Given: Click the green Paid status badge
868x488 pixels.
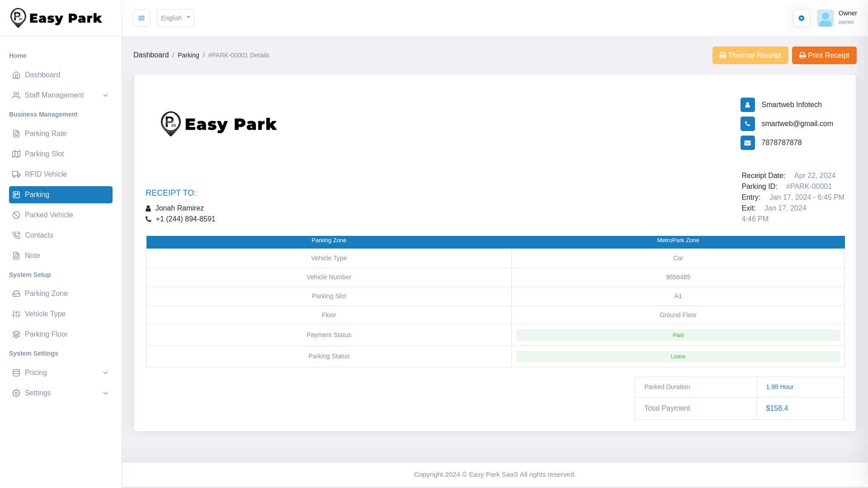Looking at the screenshot, I should click(678, 335).
